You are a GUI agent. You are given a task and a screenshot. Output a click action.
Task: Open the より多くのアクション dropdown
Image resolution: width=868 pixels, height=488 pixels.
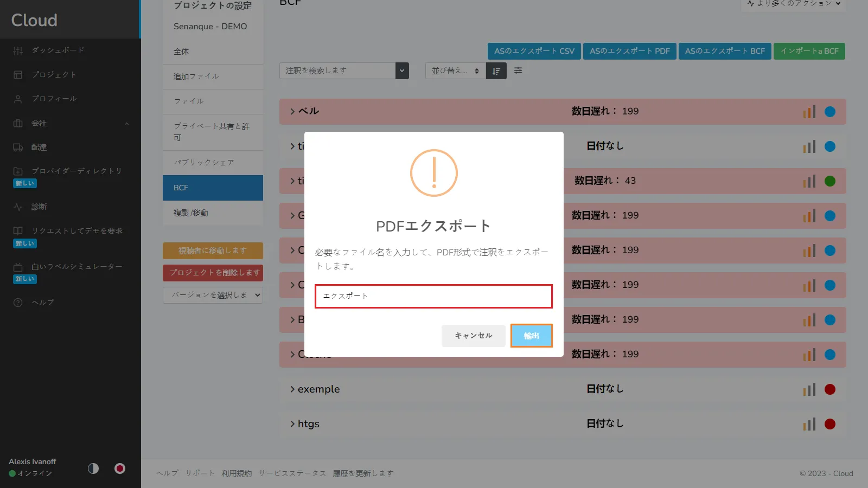(793, 3)
